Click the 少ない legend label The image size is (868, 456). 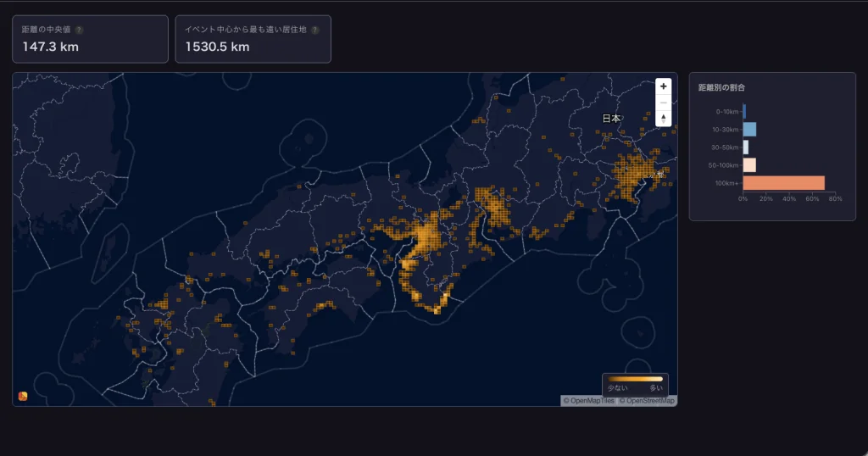tap(617, 388)
